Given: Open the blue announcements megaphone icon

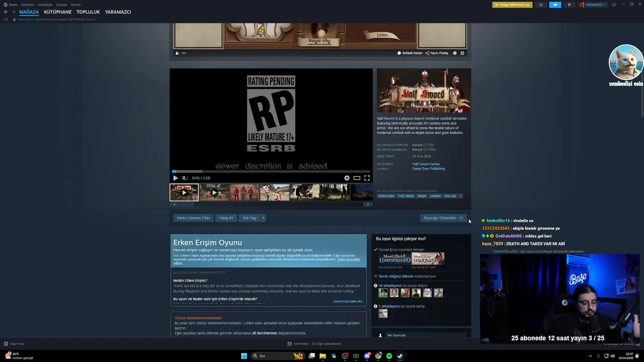Looking at the screenshot, I should [555, 5].
